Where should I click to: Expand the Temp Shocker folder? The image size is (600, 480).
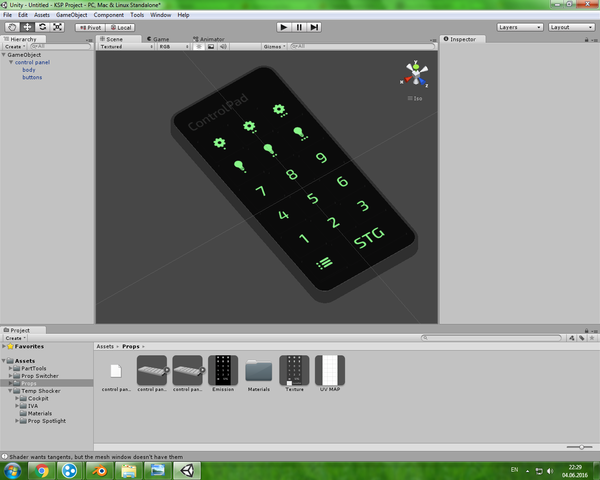pos(10,390)
